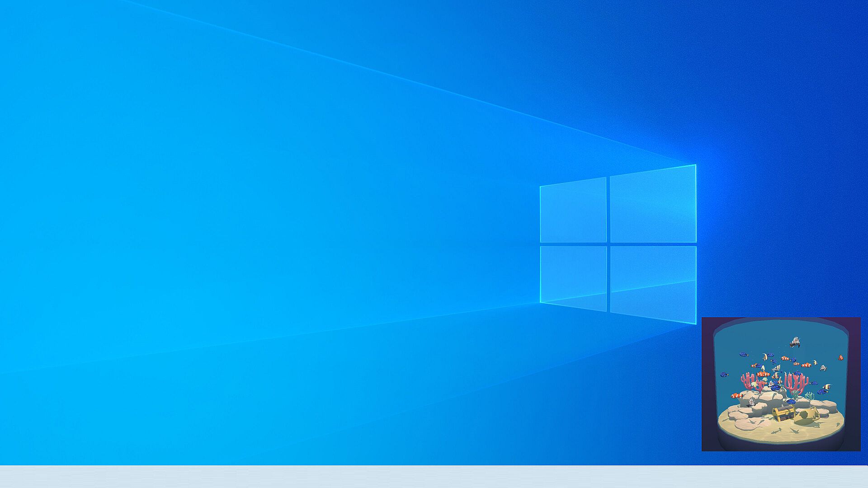
Task: Tap the lone clownfish left of the rocks
Action: coord(736,395)
